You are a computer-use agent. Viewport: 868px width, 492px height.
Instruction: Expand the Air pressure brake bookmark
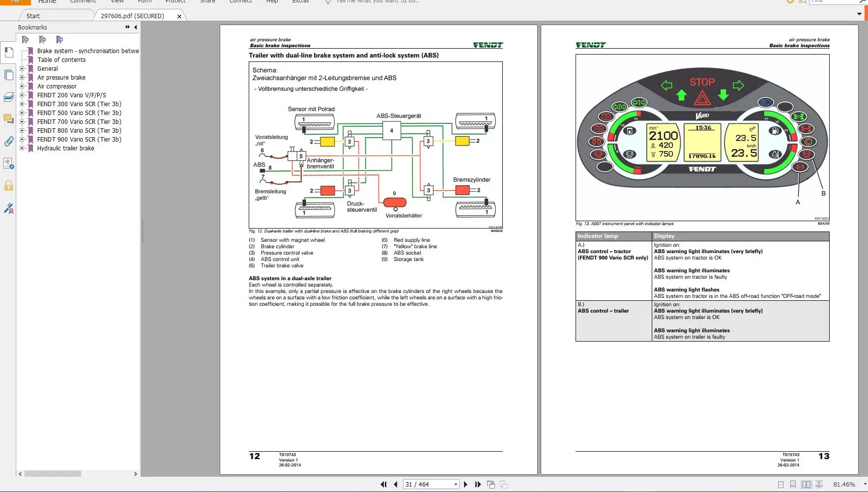coord(22,78)
